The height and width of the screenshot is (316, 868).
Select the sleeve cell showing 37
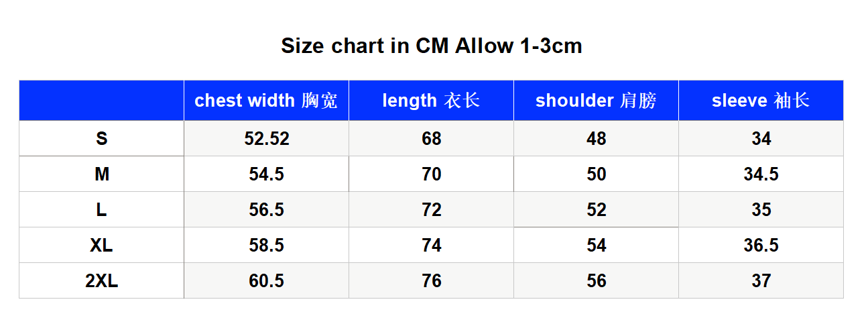pyautogui.click(x=761, y=281)
